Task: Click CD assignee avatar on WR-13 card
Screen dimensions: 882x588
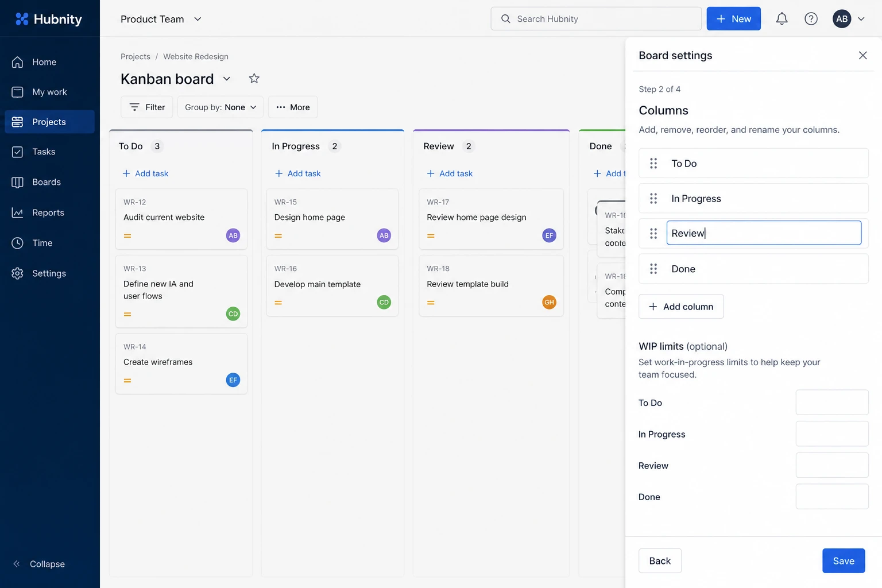Action: pyautogui.click(x=233, y=314)
